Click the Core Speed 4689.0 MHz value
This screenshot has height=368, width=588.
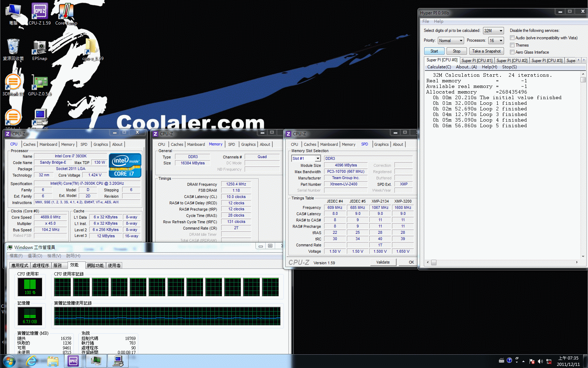(x=50, y=217)
